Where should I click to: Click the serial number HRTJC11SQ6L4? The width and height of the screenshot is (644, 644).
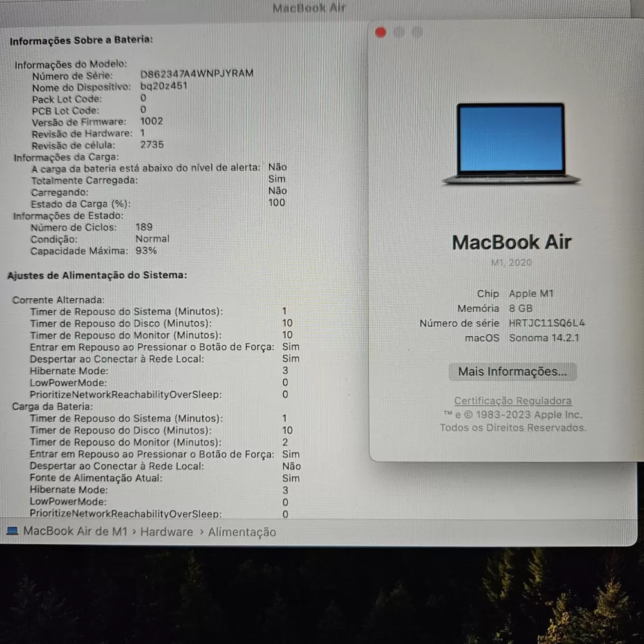click(547, 323)
